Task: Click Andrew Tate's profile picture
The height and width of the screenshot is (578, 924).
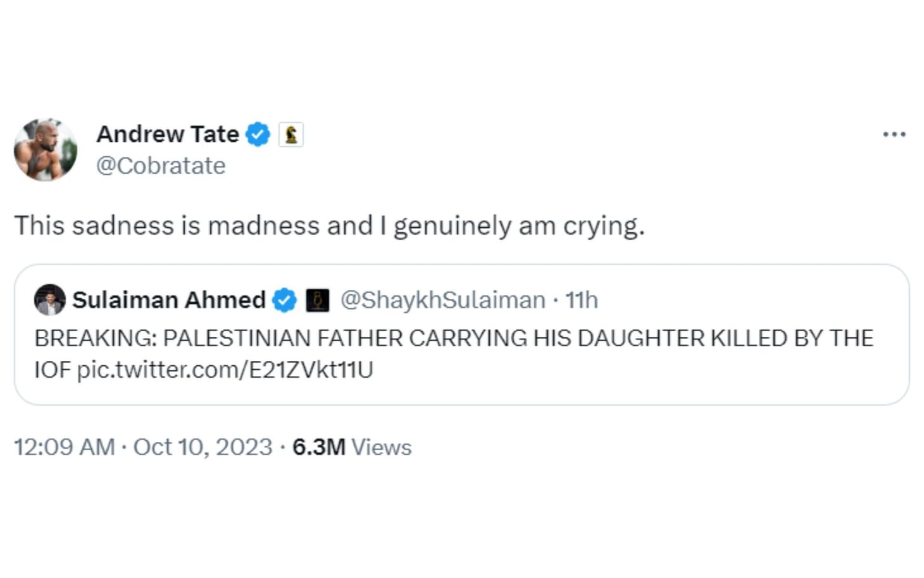Action: click(x=46, y=149)
